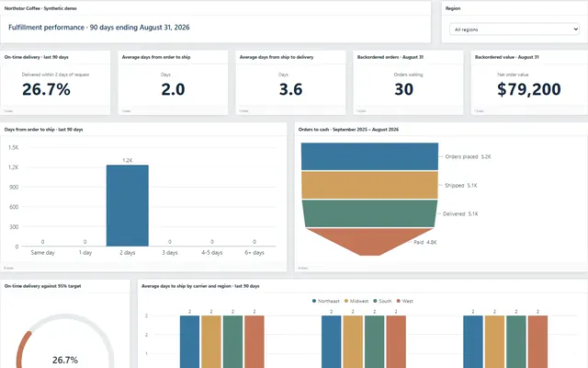Click the Delivered 5.1K funnel label
The height and width of the screenshot is (368, 588).
460,214
